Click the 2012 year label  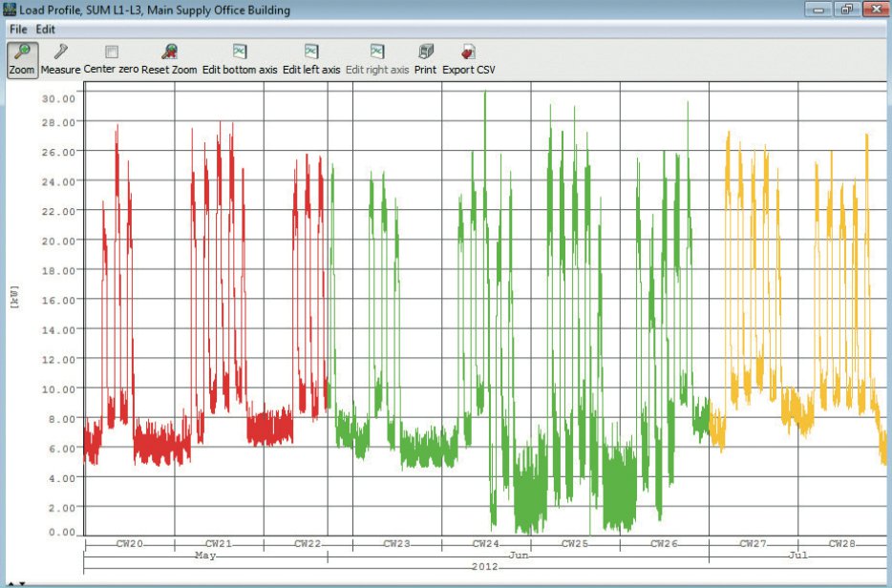coord(485,566)
